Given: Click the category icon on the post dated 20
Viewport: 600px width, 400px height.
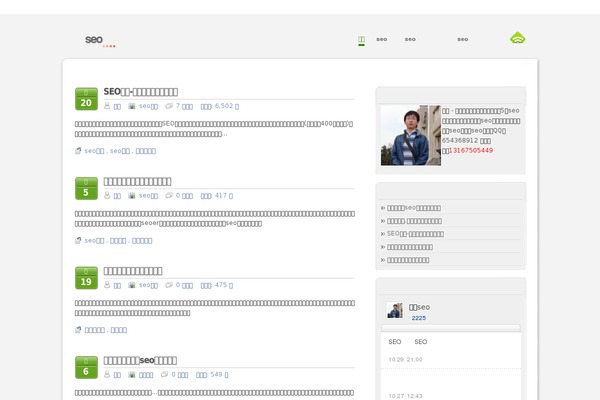Looking at the screenshot, I should coord(132,106).
